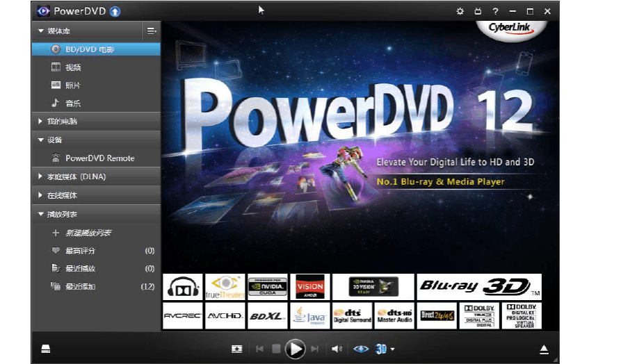The width and height of the screenshot is (621, 364).
Task: Click the eject disc icon
Action: 545,349
